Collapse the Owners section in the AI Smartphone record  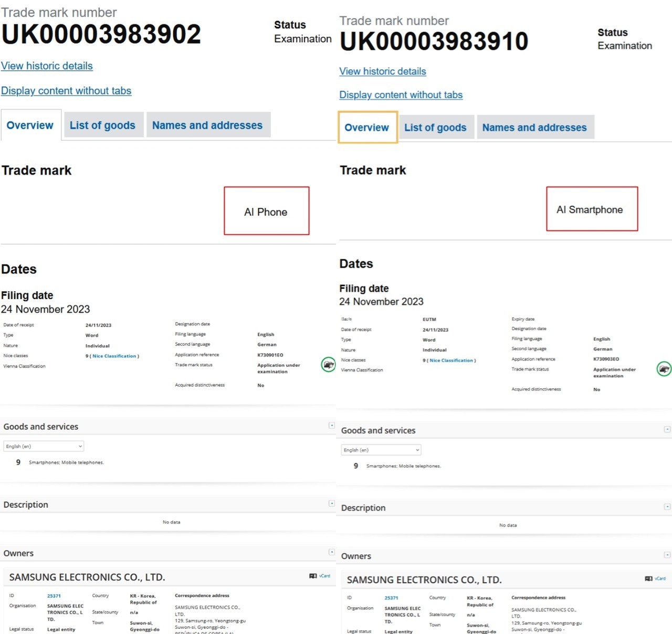[x=667, y=555]
